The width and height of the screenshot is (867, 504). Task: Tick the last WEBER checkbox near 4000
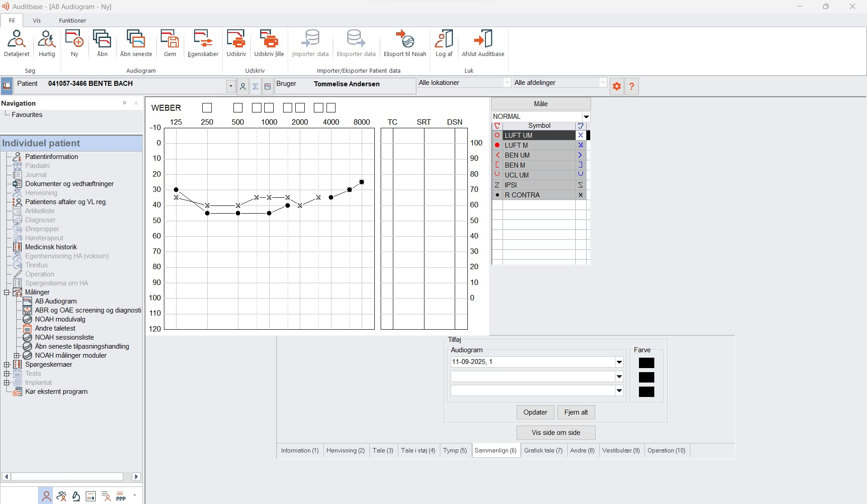coord(331,108)
